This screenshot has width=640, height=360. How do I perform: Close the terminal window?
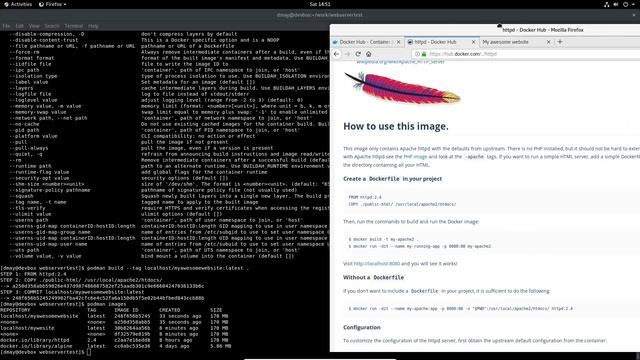tap(634, 15)
